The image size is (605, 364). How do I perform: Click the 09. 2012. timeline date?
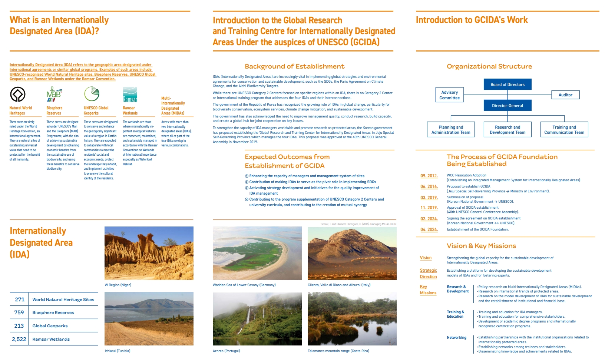click(x=429, y=176)
